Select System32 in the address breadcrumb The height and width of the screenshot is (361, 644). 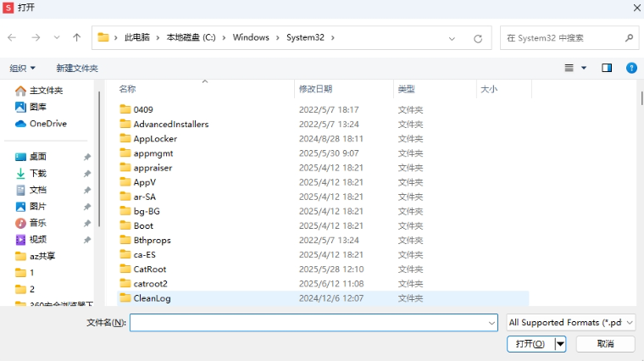pos(305,37)
